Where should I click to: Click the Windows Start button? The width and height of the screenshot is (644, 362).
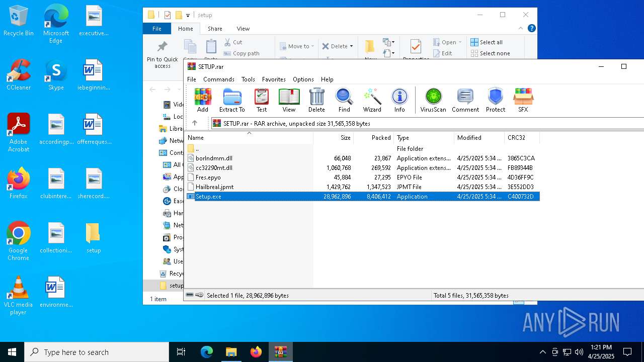coord(12,352)
